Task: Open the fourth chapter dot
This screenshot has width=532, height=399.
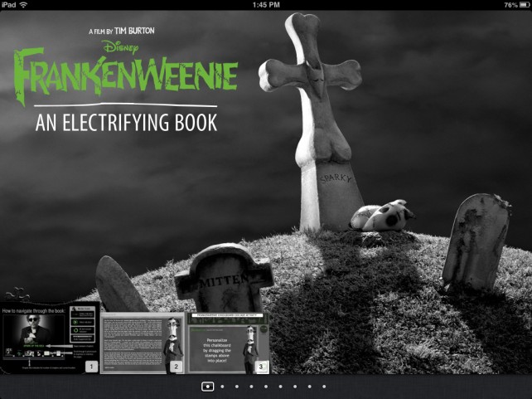Action: tap(251, 387)
